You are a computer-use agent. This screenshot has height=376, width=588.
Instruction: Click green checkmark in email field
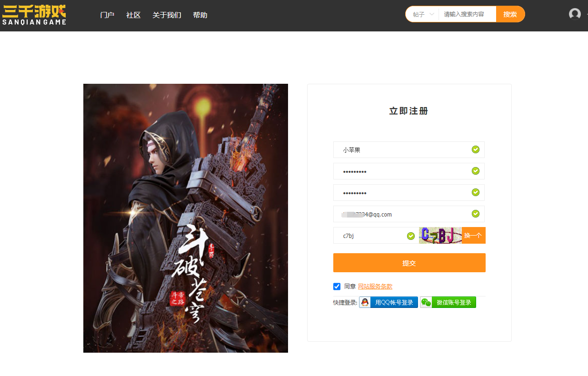coord(475,214)
